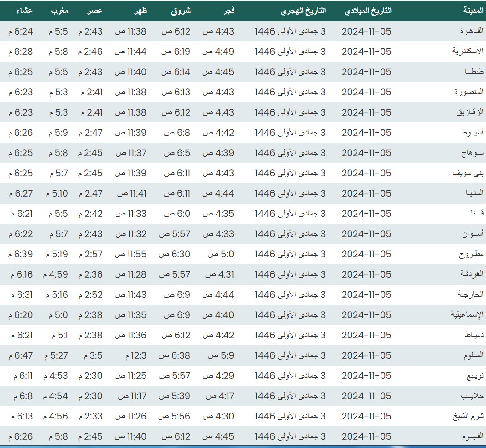Click the مغرب column header

click(x=59, y=11)
